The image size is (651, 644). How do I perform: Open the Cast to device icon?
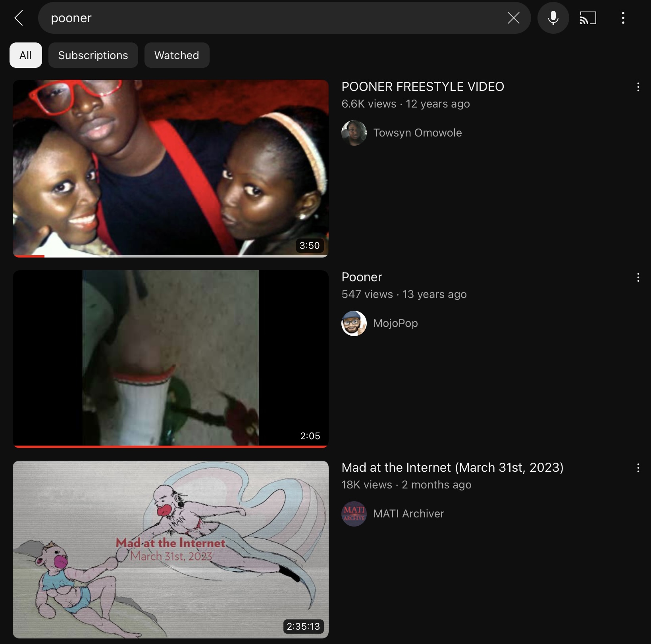pyautogui.click(x=588, y=18)
